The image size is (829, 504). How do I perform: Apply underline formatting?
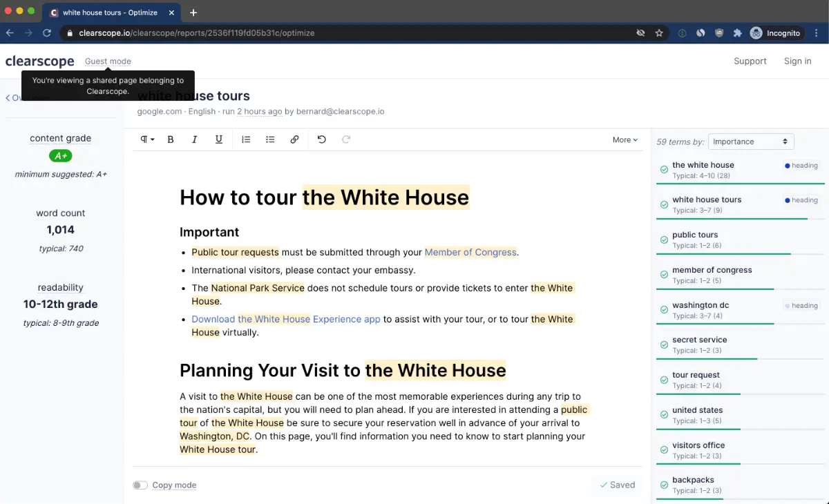219,139
